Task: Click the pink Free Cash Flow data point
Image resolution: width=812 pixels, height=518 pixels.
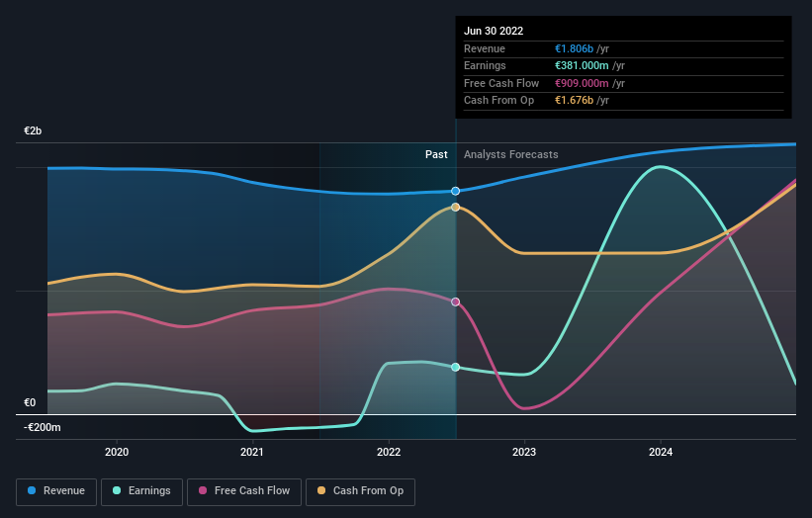Action: [x=455, y=302]
